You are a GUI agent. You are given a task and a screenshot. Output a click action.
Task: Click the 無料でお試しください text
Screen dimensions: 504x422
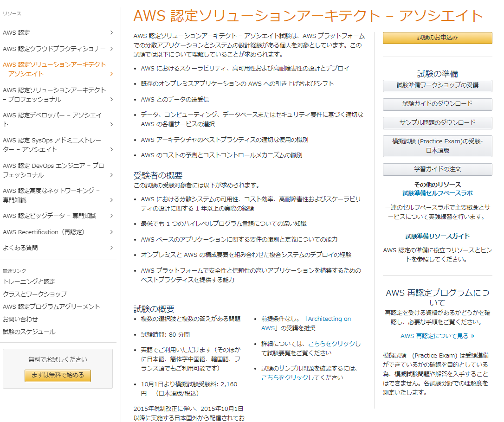[x=58, y=359]
